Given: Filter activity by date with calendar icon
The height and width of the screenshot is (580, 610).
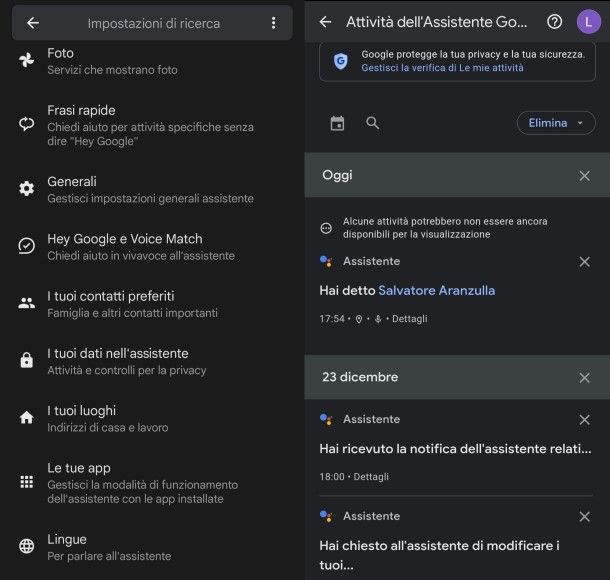Looking at the screenshot, I should (x=337, y=123).
